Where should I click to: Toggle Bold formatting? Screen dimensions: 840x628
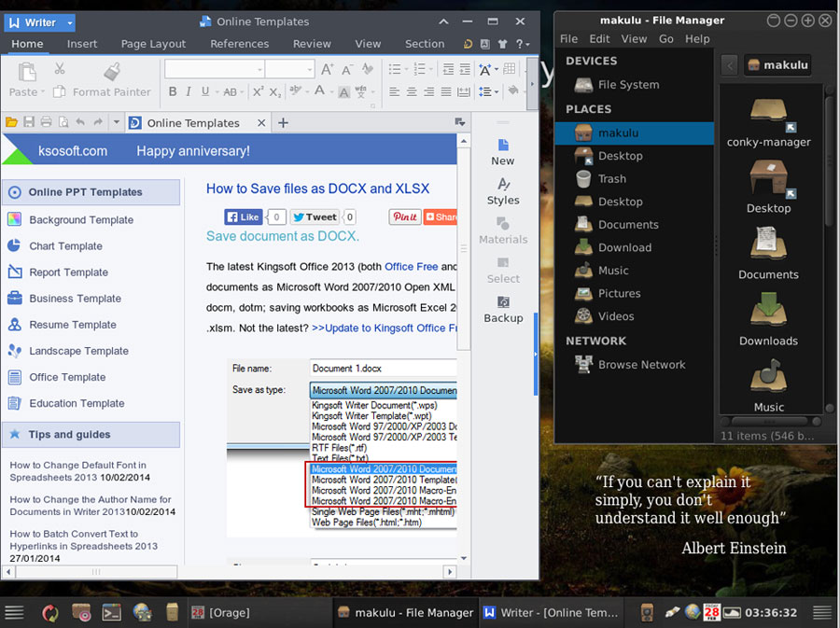pos(173,91)
